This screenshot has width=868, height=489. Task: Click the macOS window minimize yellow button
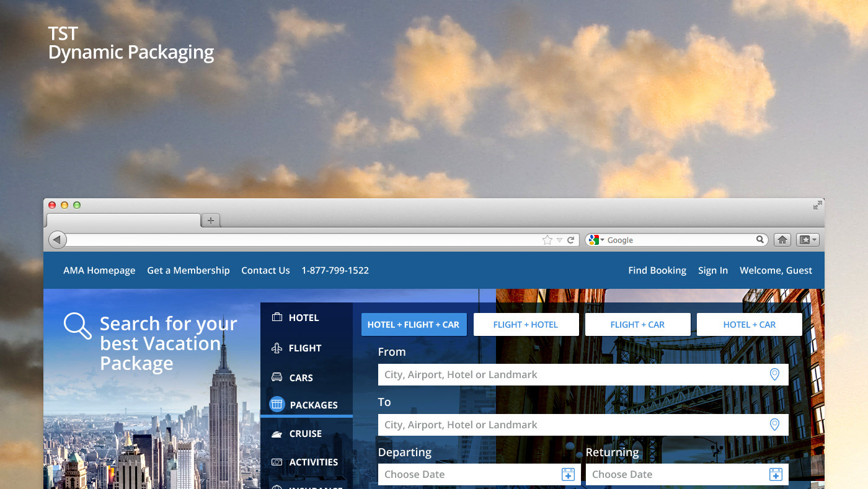point(64,205)
